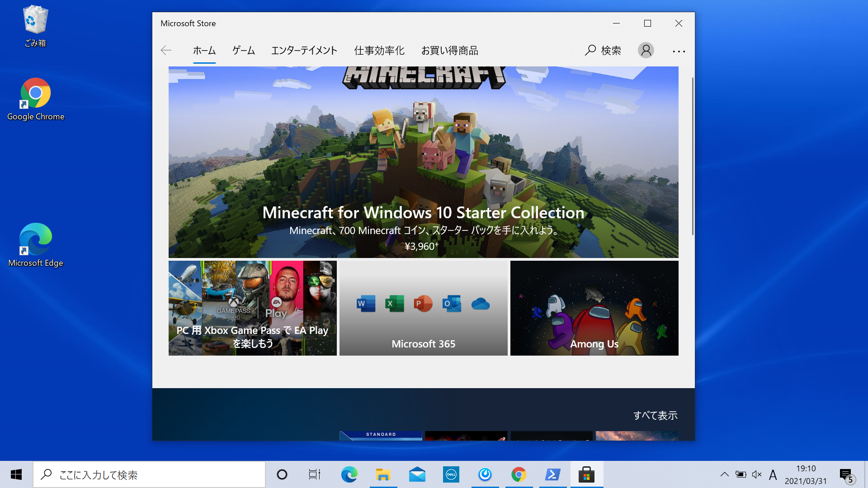Select the ホーム tab
The image size is (868, 488).
coord(204,51)
